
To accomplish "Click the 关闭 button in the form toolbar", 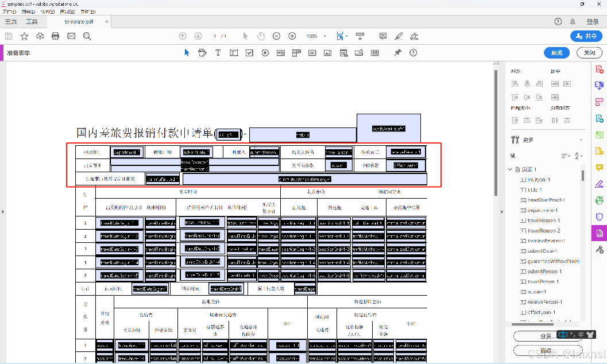I will pyautogui.click(x=589, y=53).
